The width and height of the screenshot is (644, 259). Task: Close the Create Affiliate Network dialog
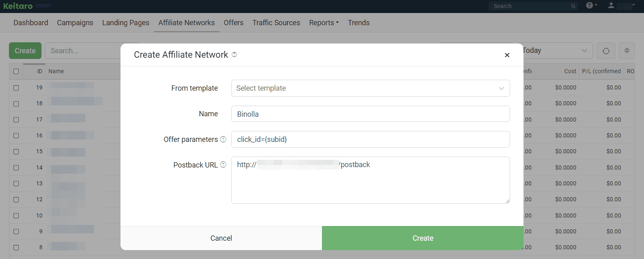[507, 55]
